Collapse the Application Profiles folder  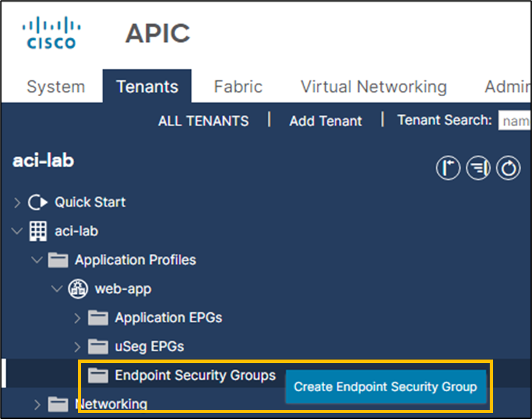(37, 260)
